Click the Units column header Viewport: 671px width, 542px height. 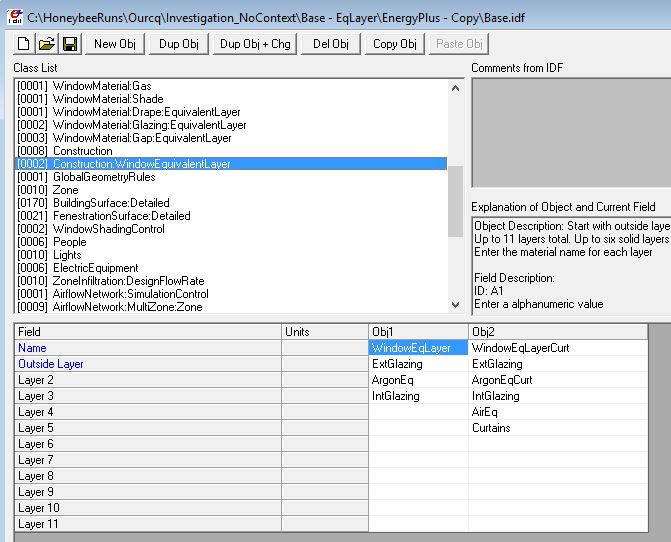pos(325,332)
